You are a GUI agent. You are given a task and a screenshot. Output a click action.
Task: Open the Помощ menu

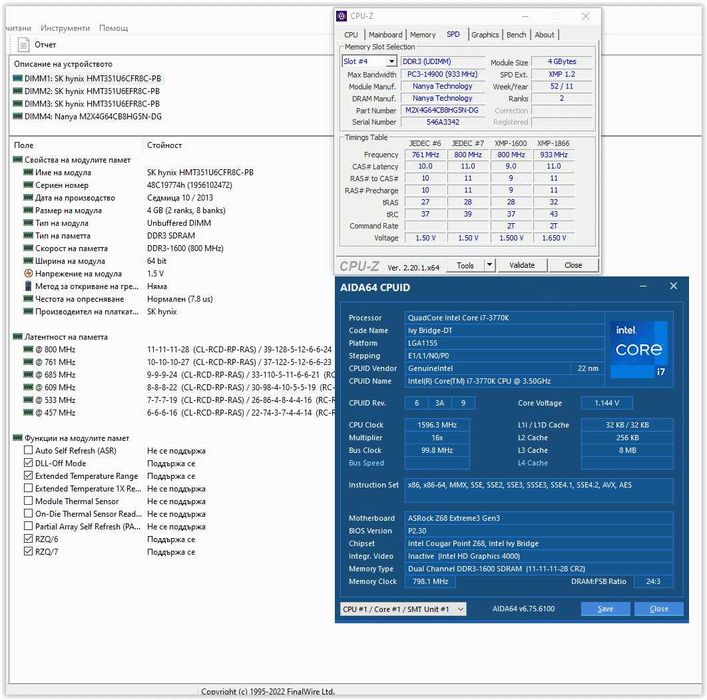[113, 28]
